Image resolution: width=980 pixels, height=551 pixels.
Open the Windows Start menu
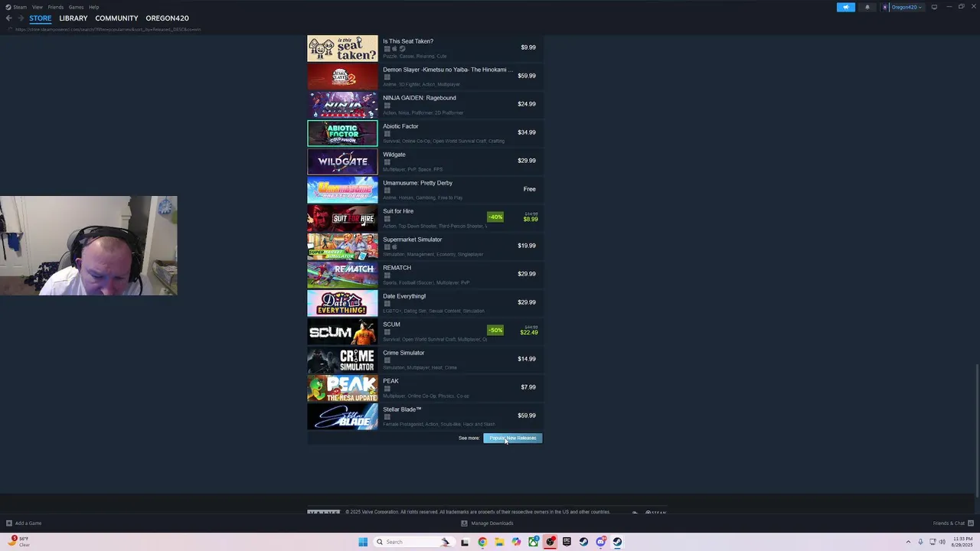click(363, 542)
